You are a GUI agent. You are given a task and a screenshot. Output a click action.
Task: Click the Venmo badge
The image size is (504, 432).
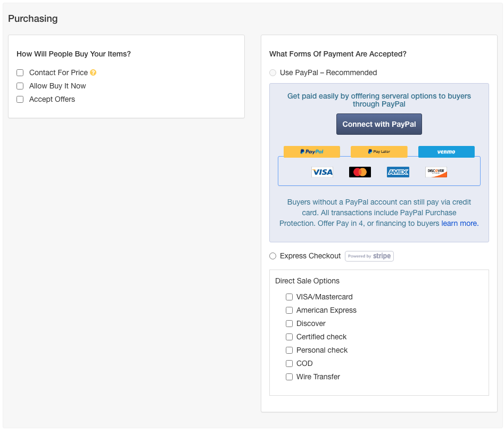(446, 151)
